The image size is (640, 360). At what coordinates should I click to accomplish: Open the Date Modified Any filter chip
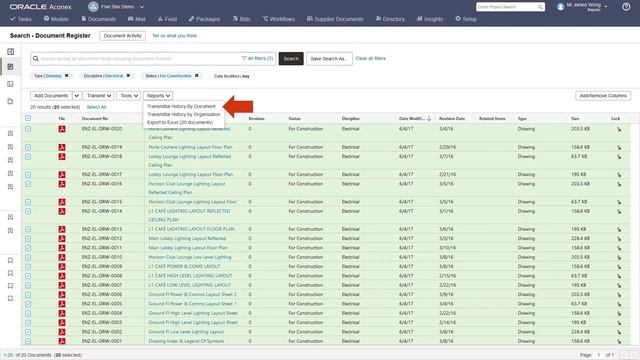pos(231,76)
